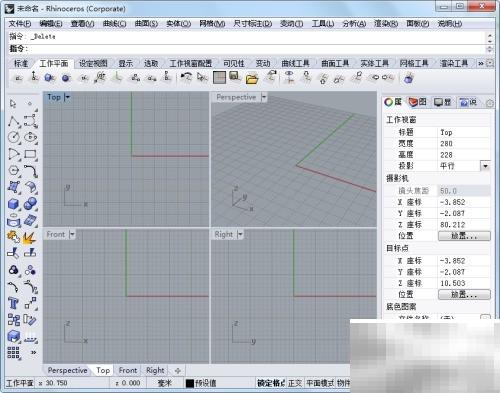Viewport: 500px width, 393px height.
Task: Click the Join puzzle-piece tool
Action: [x=14, y=237]
